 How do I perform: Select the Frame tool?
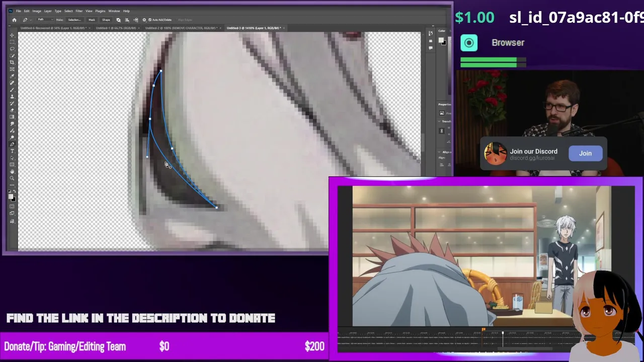coord(12,69)
